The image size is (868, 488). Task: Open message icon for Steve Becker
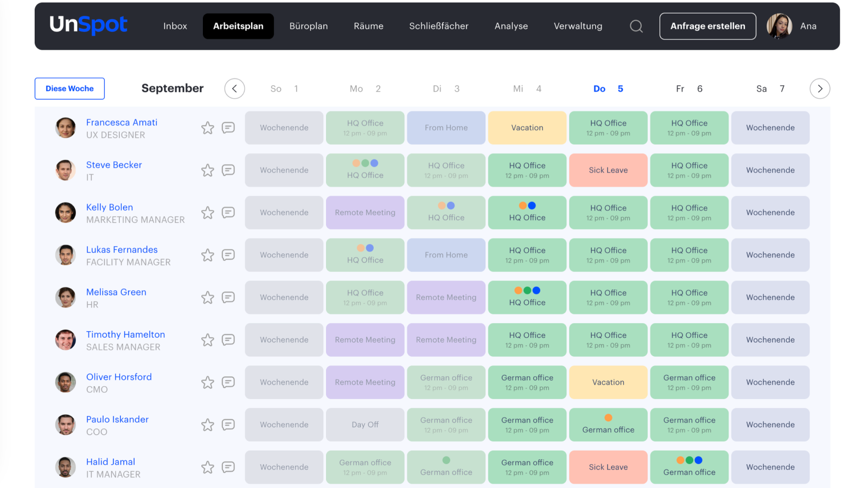pos(228,170)
